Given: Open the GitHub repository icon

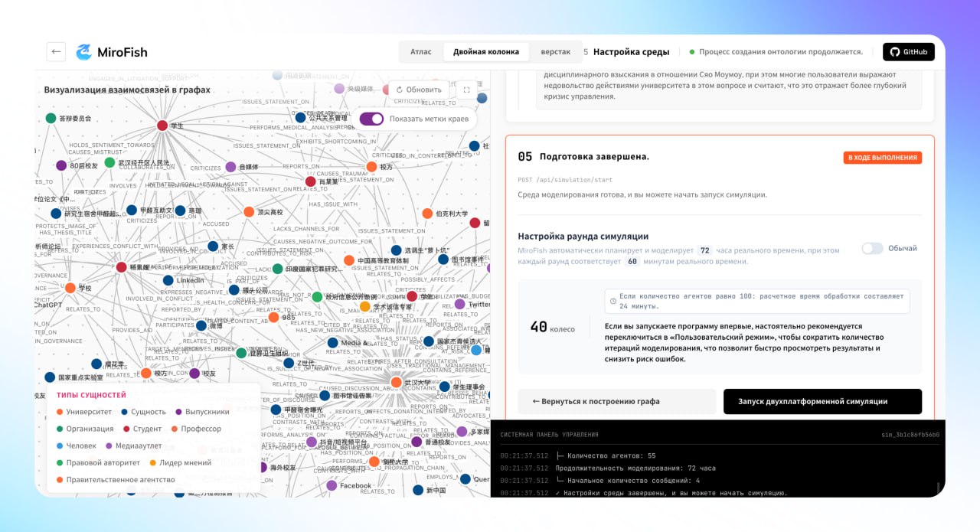Looking at the screenshot, I should 894,51.
